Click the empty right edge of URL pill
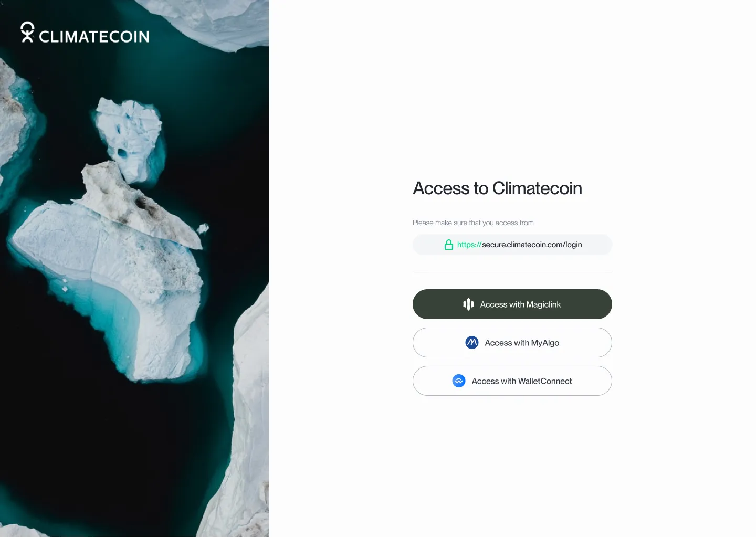Viewport: 756px width, 538px height. pos(597,245)
